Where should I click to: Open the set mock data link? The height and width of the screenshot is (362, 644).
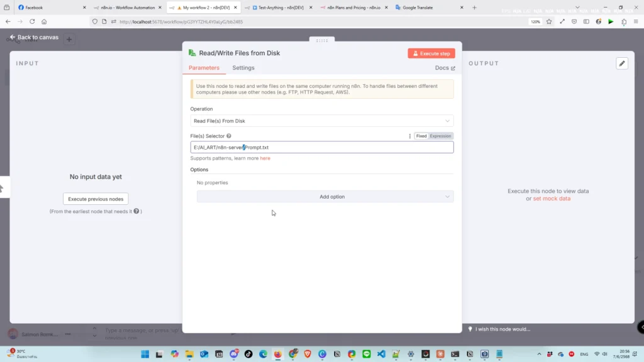pyautogui.click(x=552, y=199)
